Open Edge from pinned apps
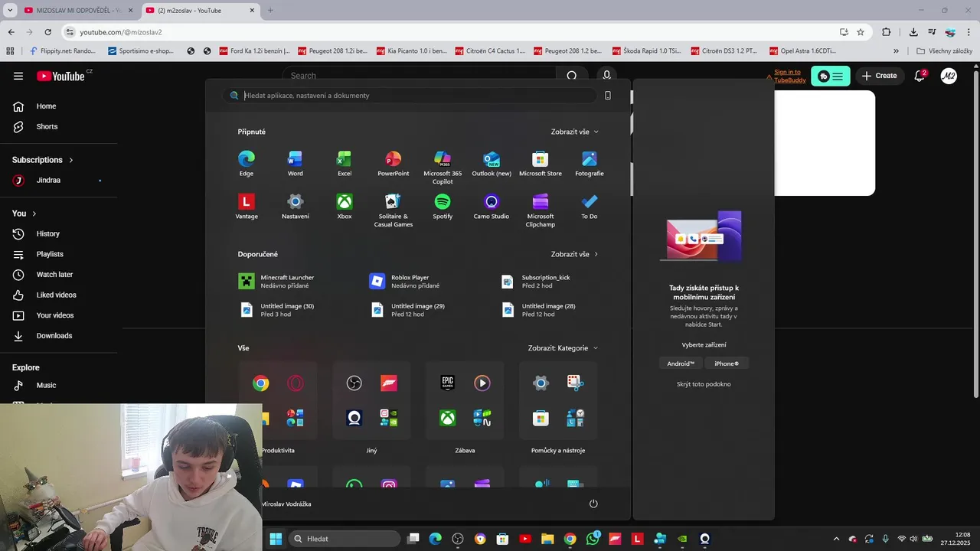980x551 pixels. coord(246,164)
